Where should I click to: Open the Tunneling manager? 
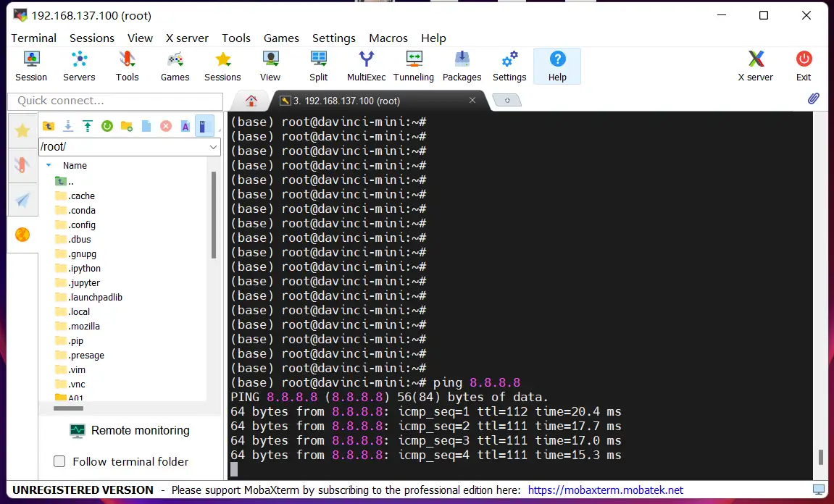(413, 66)
